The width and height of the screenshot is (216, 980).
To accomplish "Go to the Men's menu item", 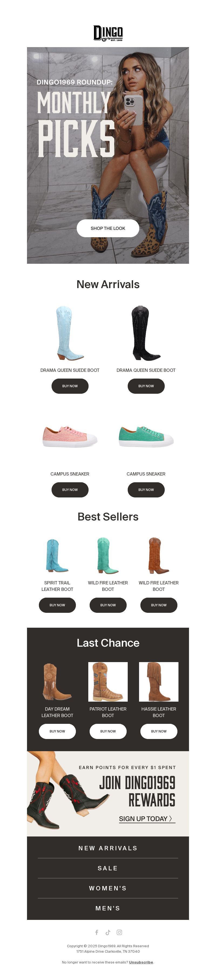I will point(108,909).
